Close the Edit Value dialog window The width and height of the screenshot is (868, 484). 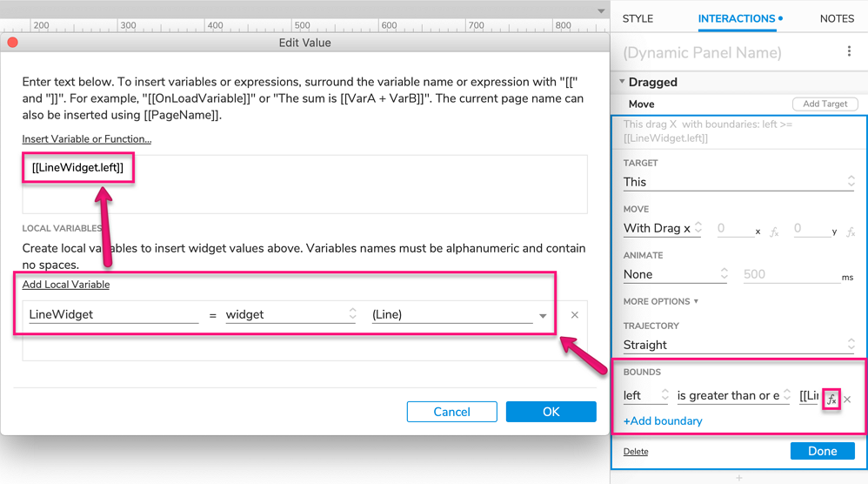(12, 43)
